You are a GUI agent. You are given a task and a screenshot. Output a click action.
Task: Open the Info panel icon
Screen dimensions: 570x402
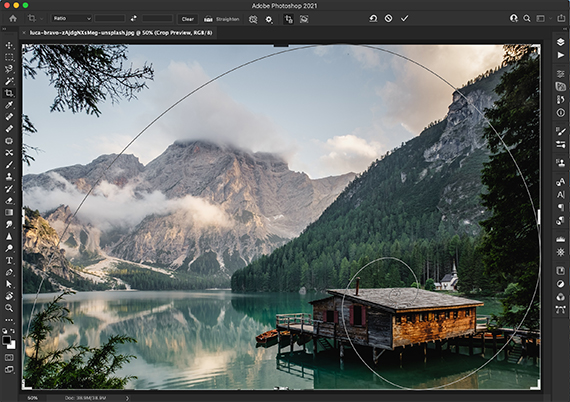[561, 113]
